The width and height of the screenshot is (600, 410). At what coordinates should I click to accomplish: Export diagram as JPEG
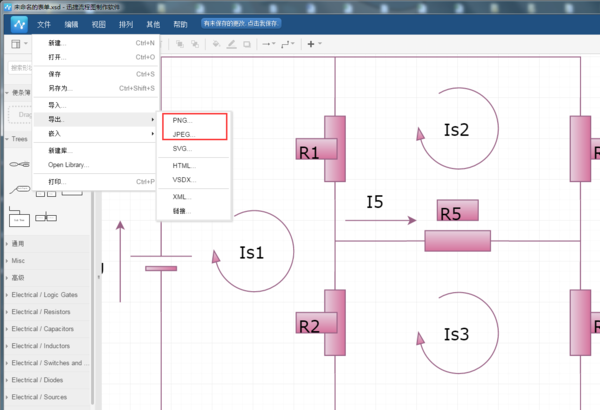[194, 134]
